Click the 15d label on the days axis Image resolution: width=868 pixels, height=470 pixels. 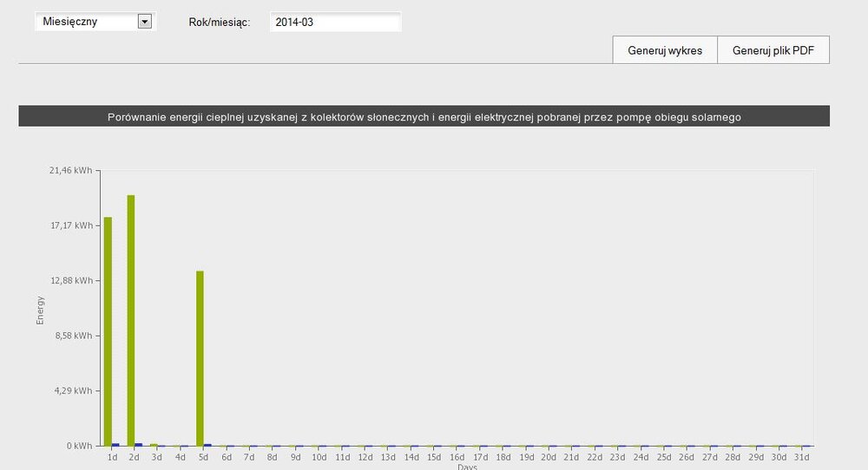point(434,457)
